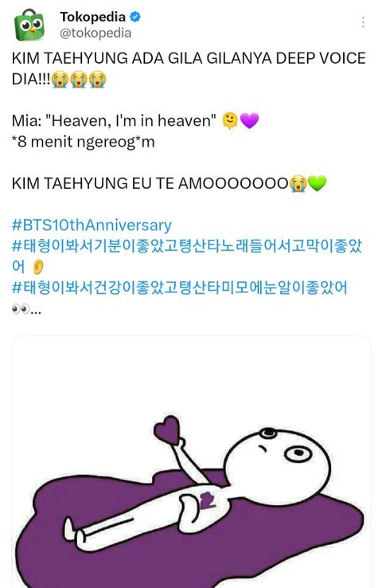382x588 pixels.
Task: Click the blue verified badge
Action: pos(134,17)
